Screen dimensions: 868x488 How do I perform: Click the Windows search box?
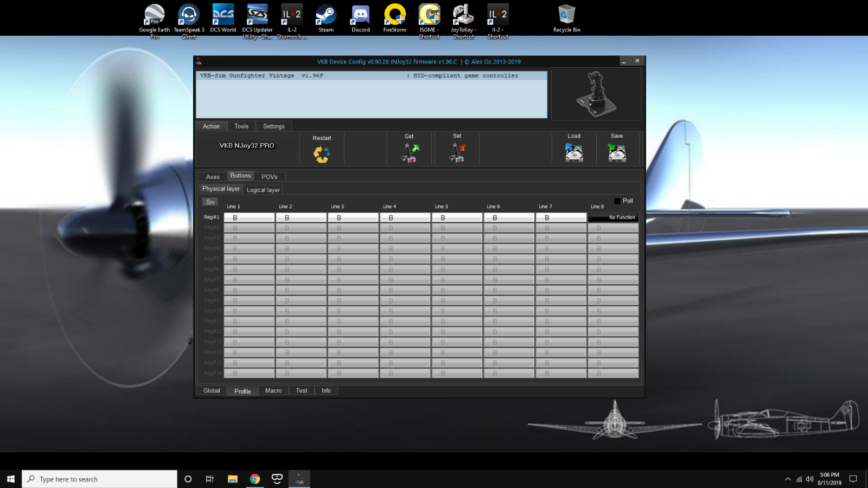99,479
